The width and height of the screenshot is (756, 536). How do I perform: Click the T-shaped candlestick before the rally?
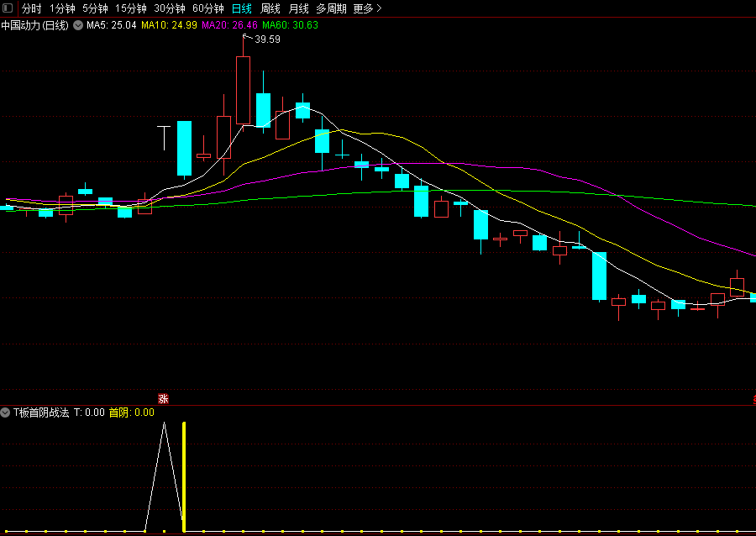(164, 138)
